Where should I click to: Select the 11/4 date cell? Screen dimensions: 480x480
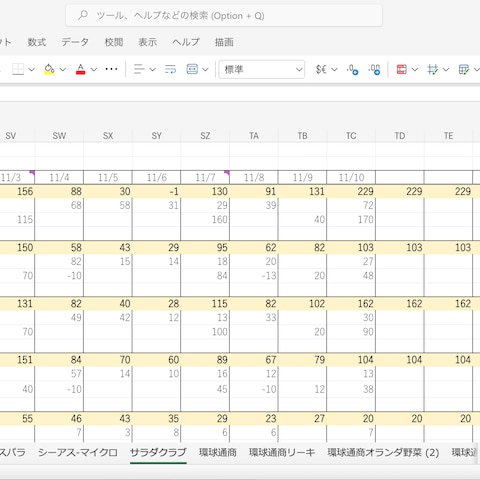pyautogui.click(x=59, y=177)
